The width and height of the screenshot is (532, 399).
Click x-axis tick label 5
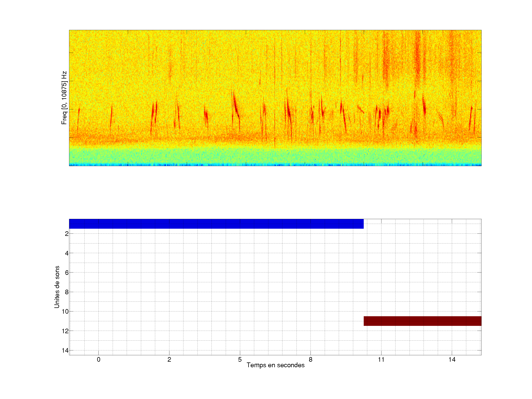(x=240, y=359)
